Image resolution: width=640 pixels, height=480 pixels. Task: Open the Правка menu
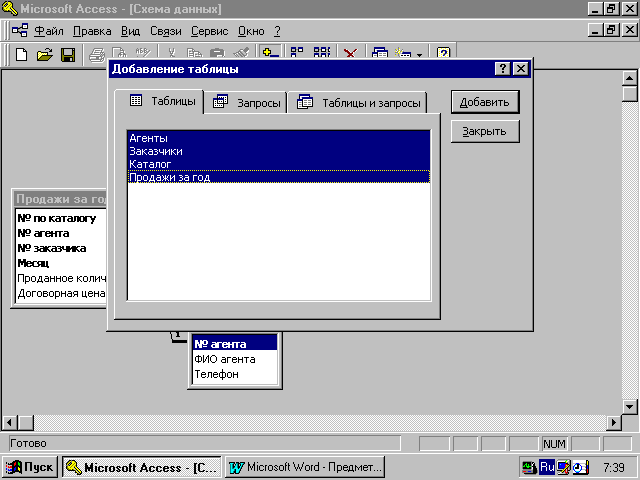(92, 31)
